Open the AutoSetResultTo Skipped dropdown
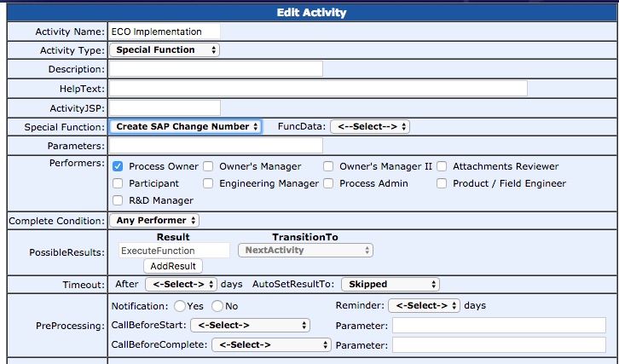 390,284
